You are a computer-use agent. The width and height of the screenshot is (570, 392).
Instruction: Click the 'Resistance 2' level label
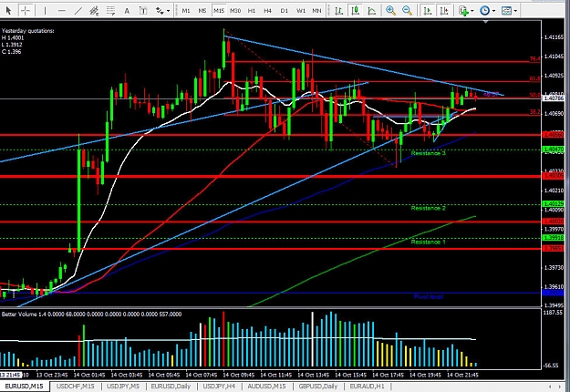coord(428,208)
